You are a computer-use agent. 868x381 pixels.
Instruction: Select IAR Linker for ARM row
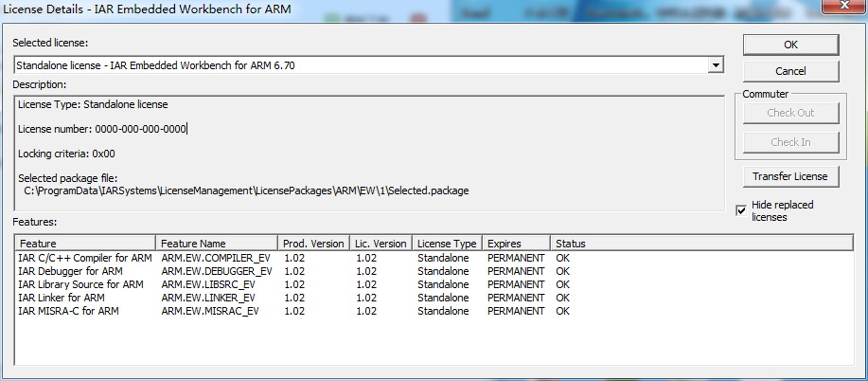(434, 298)
